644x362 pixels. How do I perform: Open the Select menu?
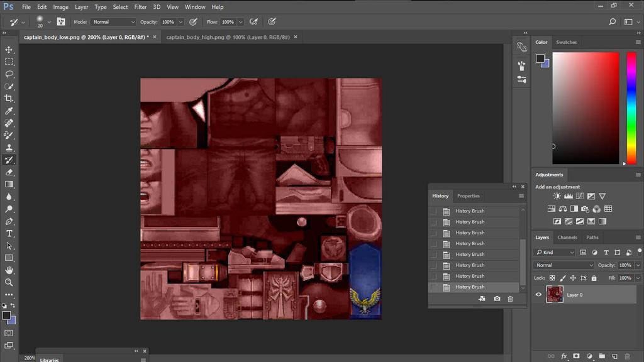click(x=120, y=7)
